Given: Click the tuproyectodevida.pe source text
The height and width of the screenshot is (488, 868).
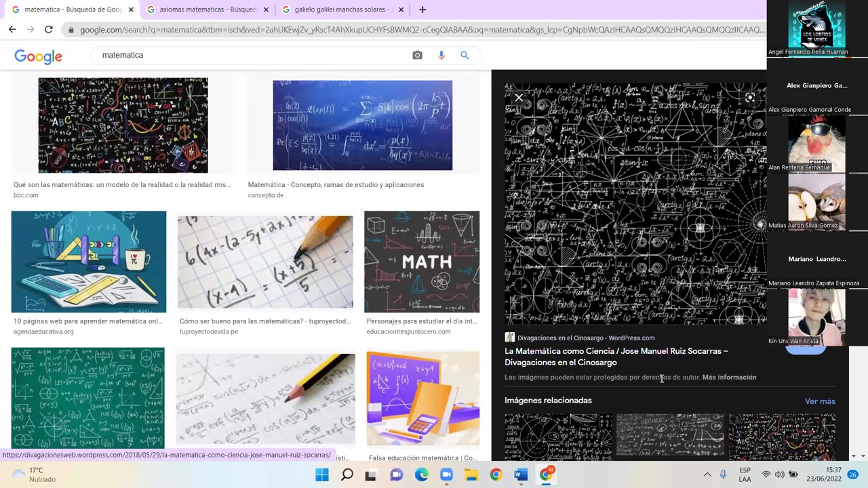Looking at the screenshot, I should point(209,331).
